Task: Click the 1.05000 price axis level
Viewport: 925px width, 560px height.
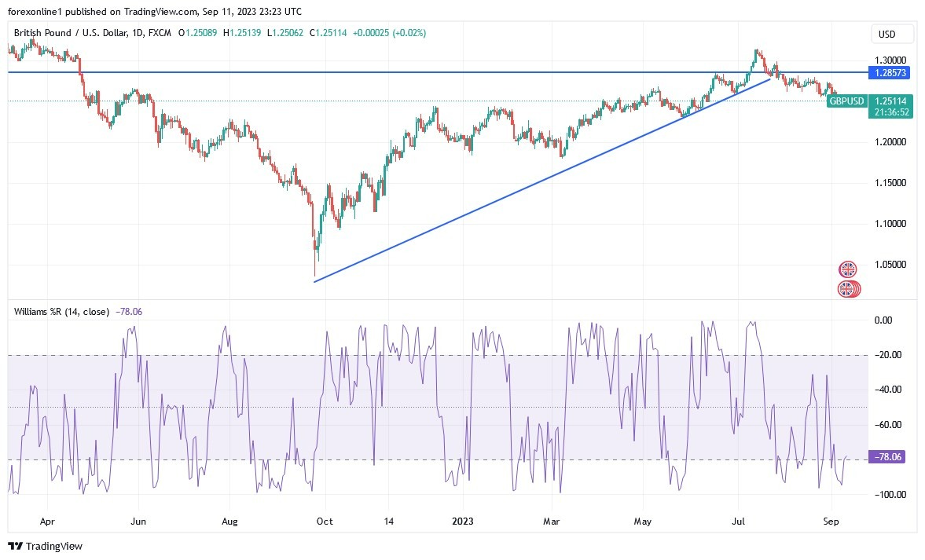Action: point(890,265)
